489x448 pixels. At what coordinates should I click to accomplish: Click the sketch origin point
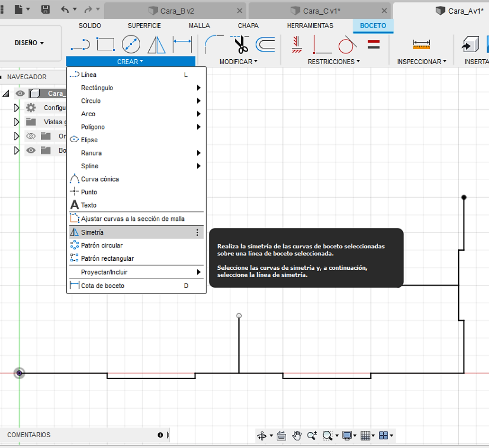(x=19, y=373)
